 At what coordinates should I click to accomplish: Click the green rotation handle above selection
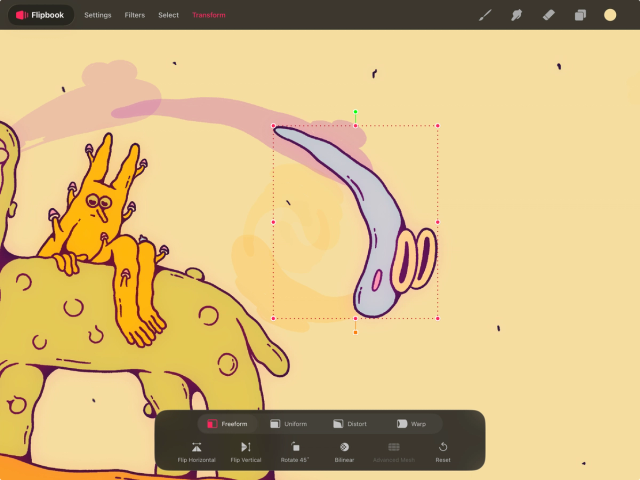355,112
